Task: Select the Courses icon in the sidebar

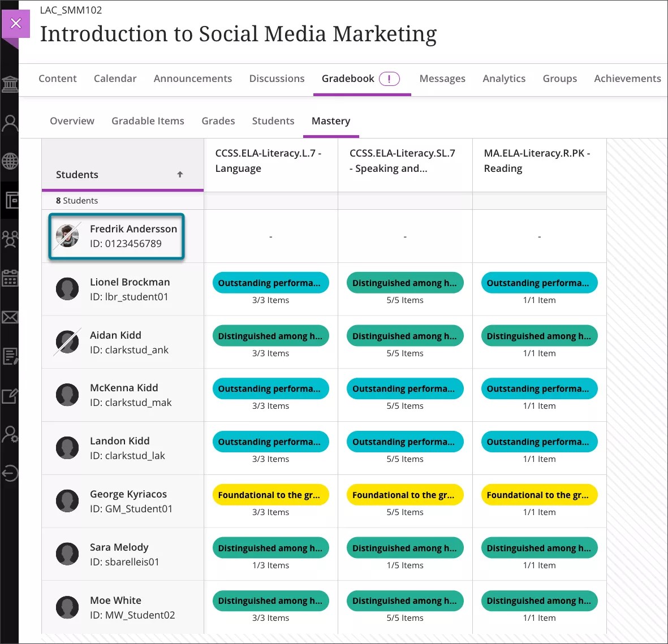Action: point(10,201)
